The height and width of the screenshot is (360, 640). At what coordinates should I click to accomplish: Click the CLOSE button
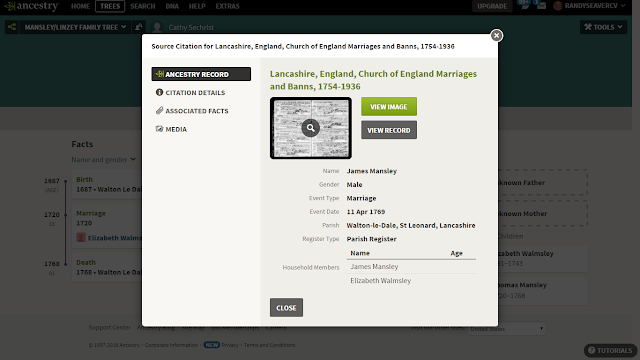pos(286,307)
